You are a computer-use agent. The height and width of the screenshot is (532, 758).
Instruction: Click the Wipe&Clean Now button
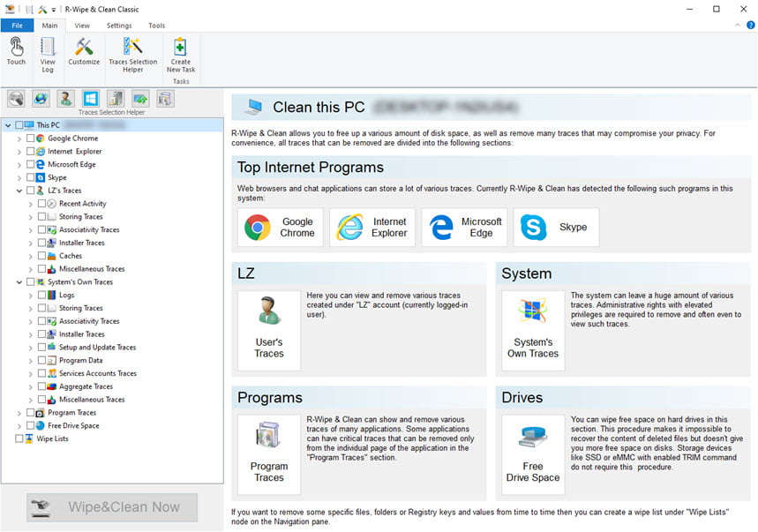click(112, 507)
